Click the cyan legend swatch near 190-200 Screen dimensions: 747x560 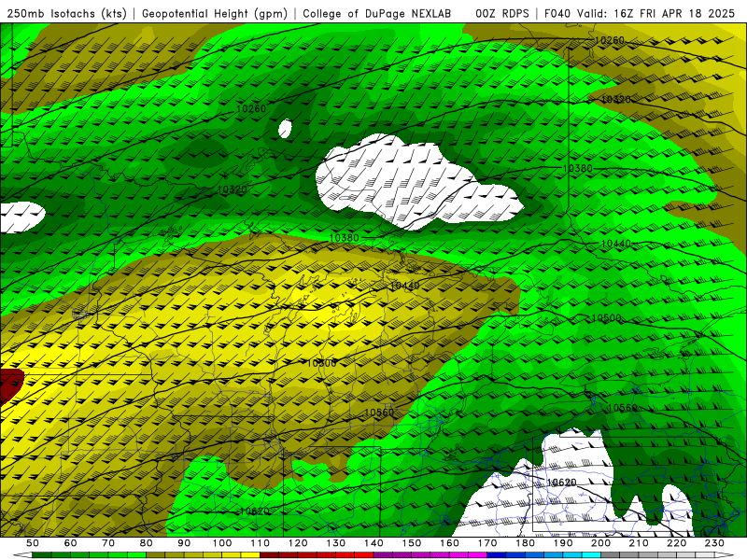tap(591, 555)
